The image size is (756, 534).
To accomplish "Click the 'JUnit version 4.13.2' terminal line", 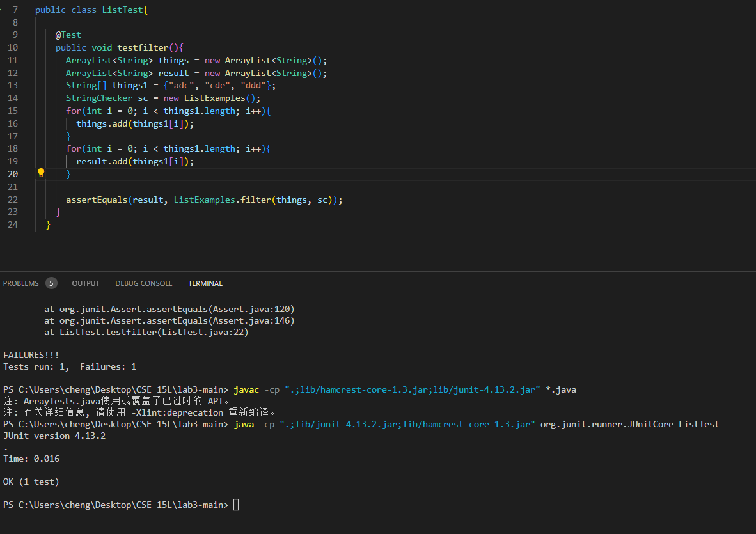I will click(x=54, y=436).
